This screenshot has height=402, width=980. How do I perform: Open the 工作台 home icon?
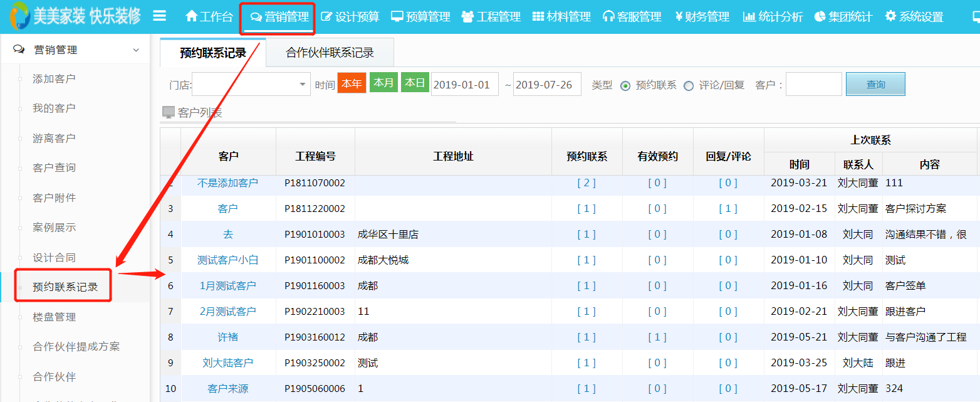192,17
